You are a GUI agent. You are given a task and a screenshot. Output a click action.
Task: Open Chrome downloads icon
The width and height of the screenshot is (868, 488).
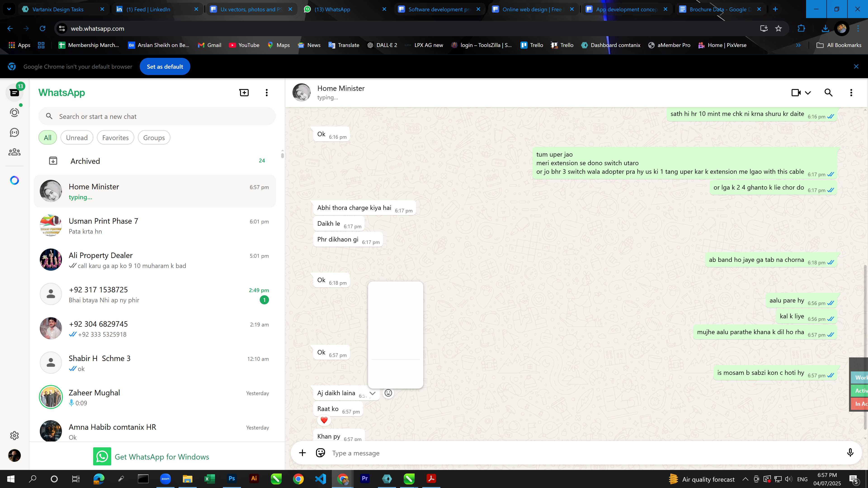pyautogui.click(x=825, y=29)
